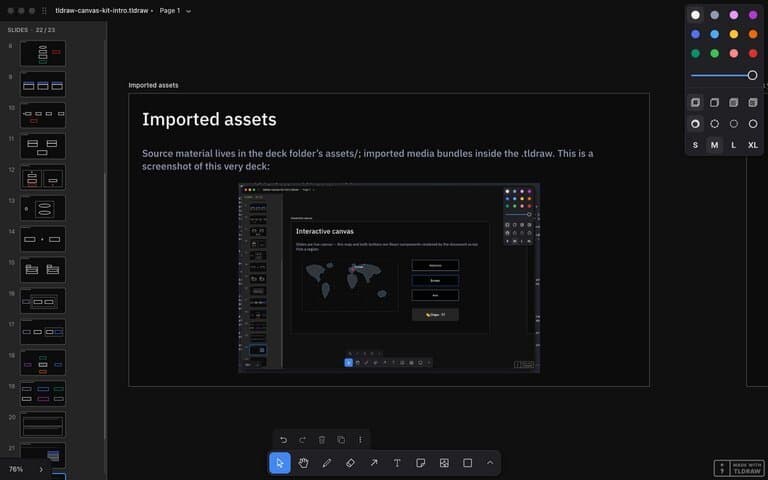The width and height of the screenshot is (768, 480).
Task: Click the tldraw-canvas-kit-intro.tldraw file name
Action: tap(102, 10)
